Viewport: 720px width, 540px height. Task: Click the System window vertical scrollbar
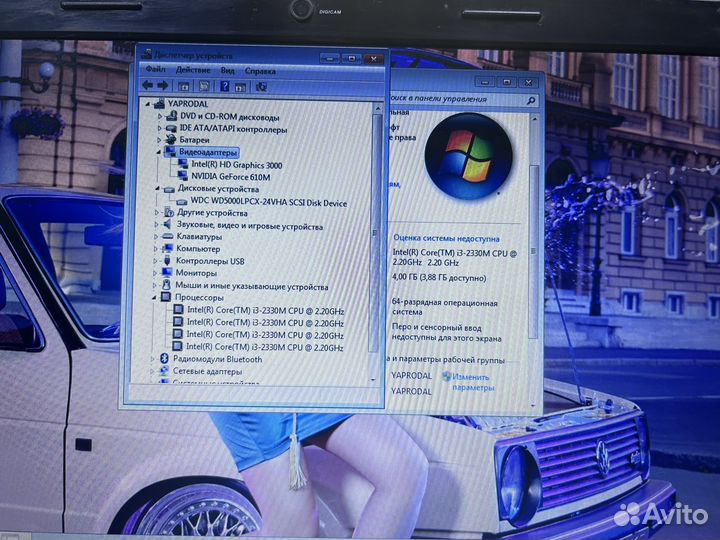point(534,250)
